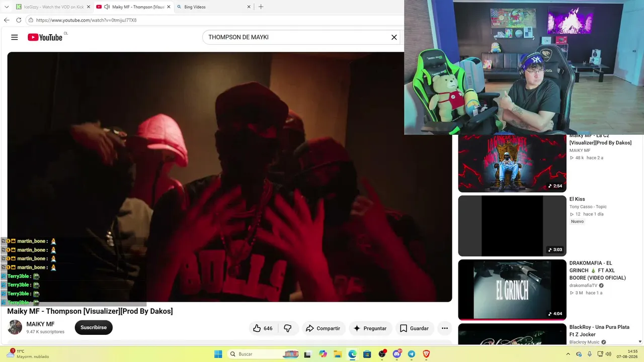Open the YouTube hamburger guide menu
644x362 pixels.
(15, 37)
